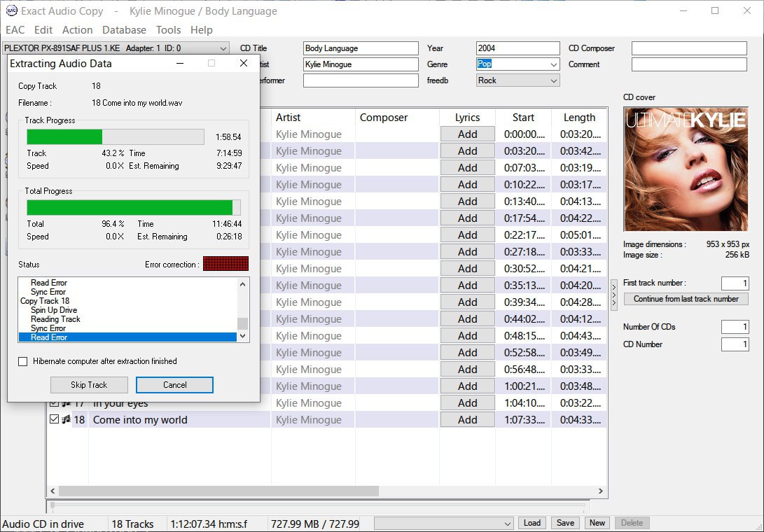Image resolution: width=764 pixels, height=532 pixels.
Task: Click Continue from last track number
Action: coord(686,299)
